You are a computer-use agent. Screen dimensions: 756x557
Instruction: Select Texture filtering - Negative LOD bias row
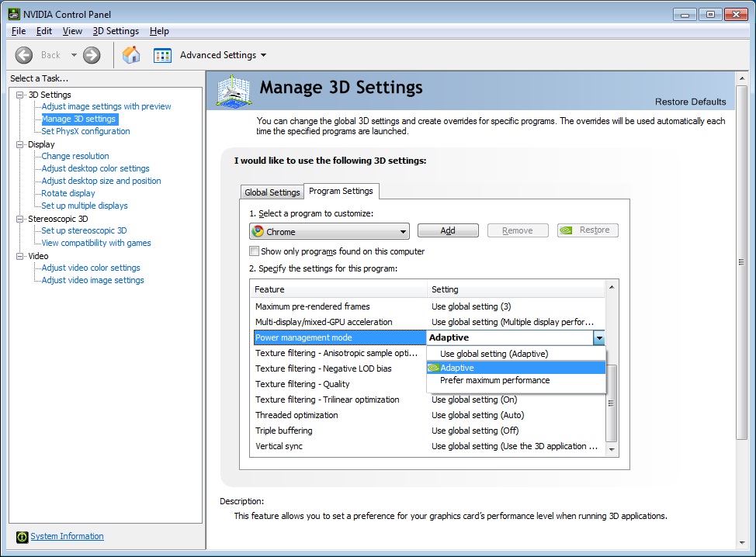340,368
